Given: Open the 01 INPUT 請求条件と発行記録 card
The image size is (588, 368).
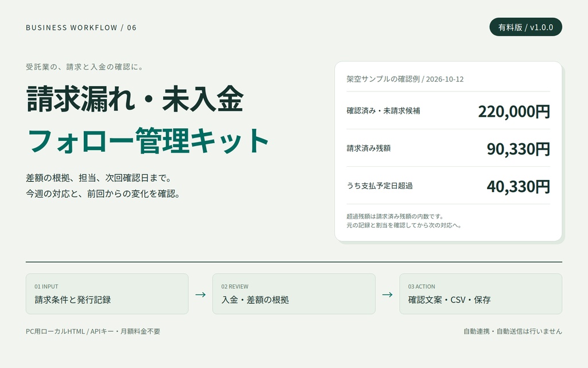Looking at the screenshot, I should (107, 294).
